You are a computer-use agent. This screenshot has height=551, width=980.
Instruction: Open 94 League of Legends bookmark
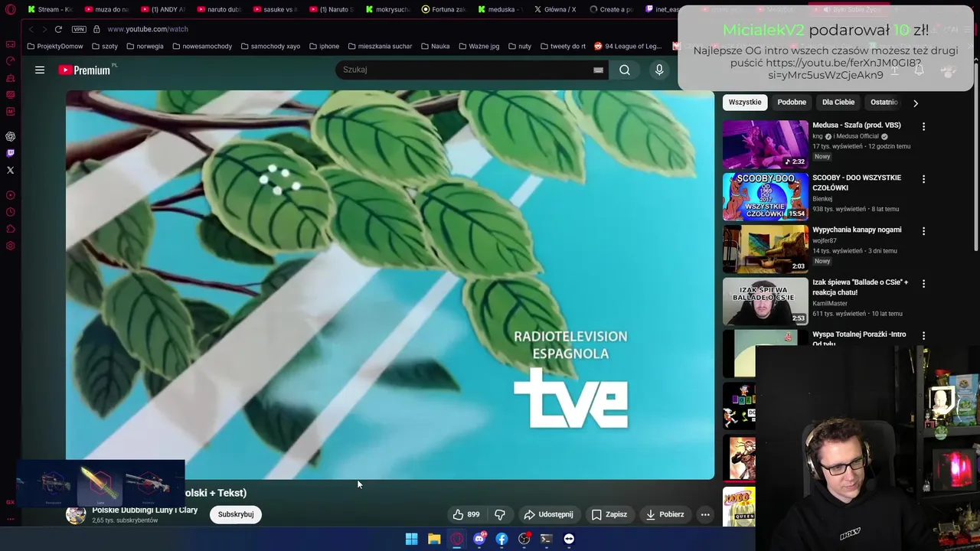pyautogui.click(x=628, y=46)
